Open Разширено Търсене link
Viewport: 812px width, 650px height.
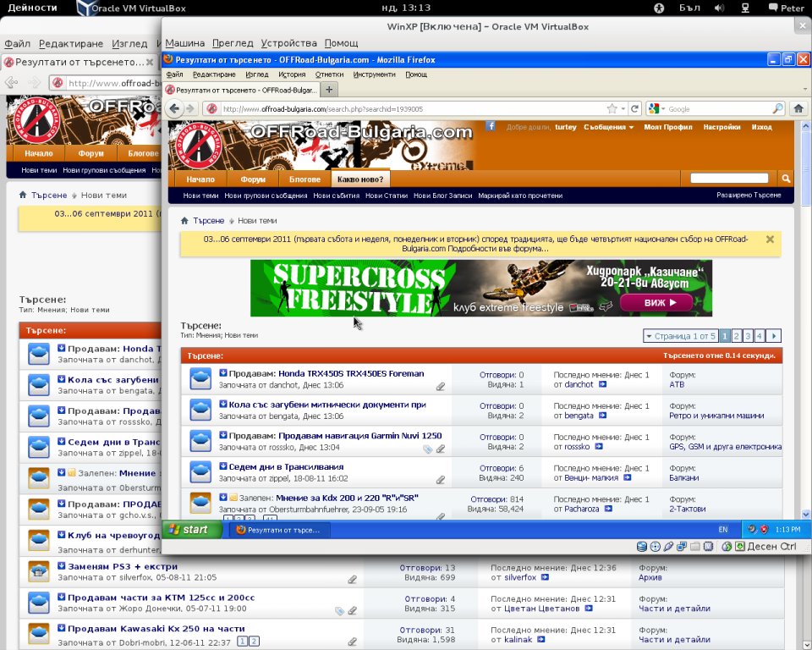pos(749,195)
